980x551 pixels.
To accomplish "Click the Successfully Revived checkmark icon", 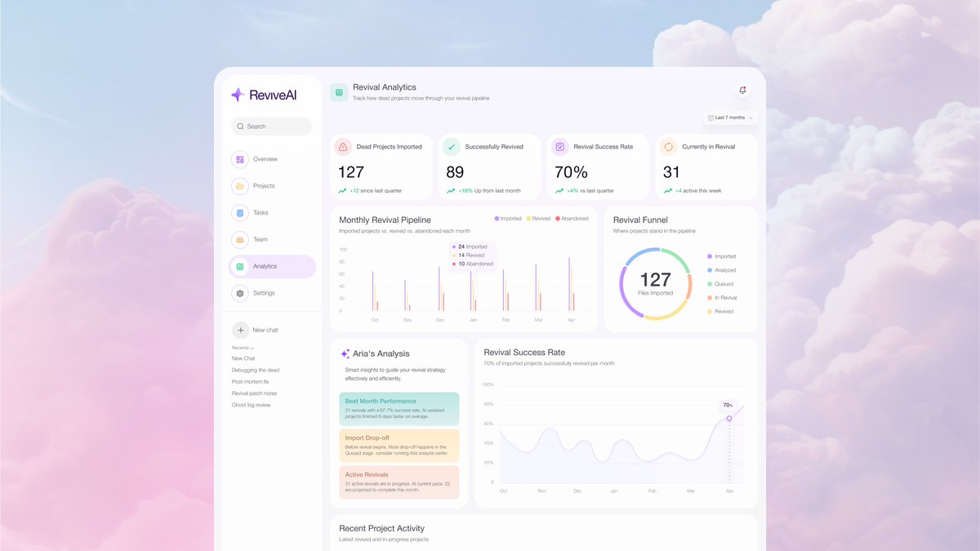I will [451, 147].
